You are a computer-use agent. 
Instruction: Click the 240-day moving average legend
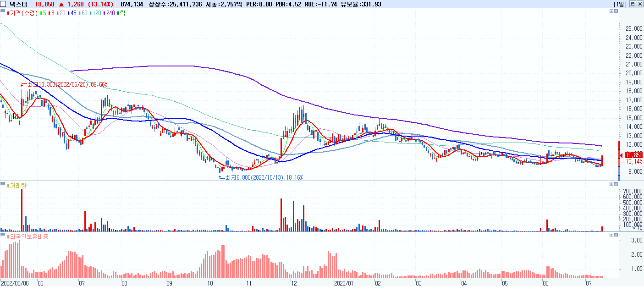tap(109, 13)
